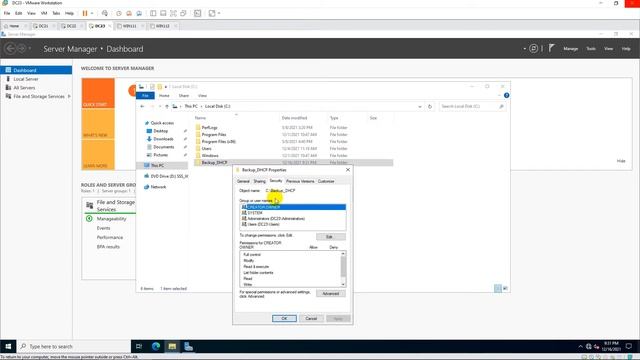Open the Customize tab in Properties
Viewport: 640px width, 360px height.
click(326, 181)
